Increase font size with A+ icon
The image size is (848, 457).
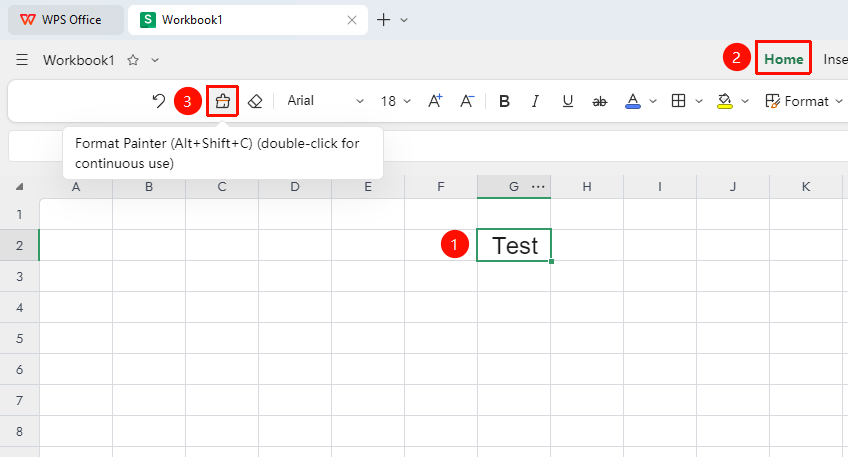point(435,101)
